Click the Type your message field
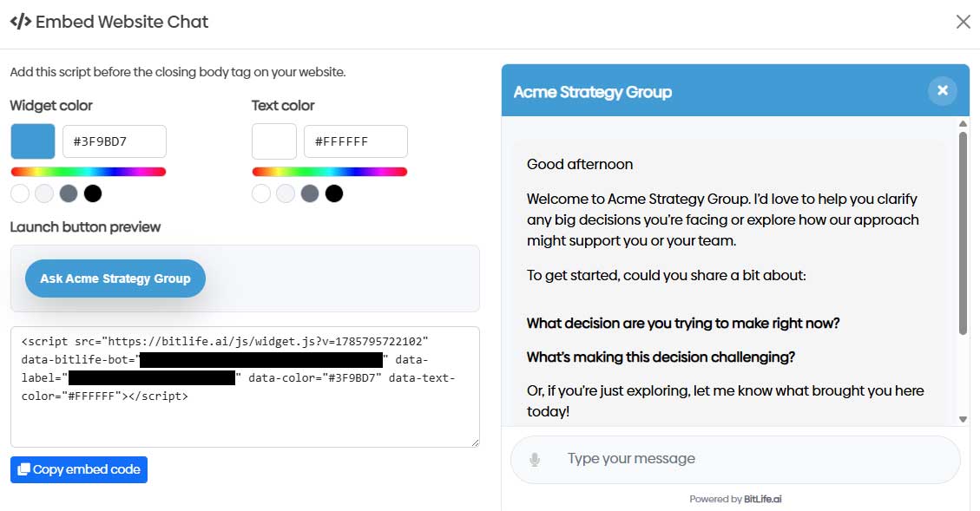The width and height of the screenshot is (980, 511). 735,459
